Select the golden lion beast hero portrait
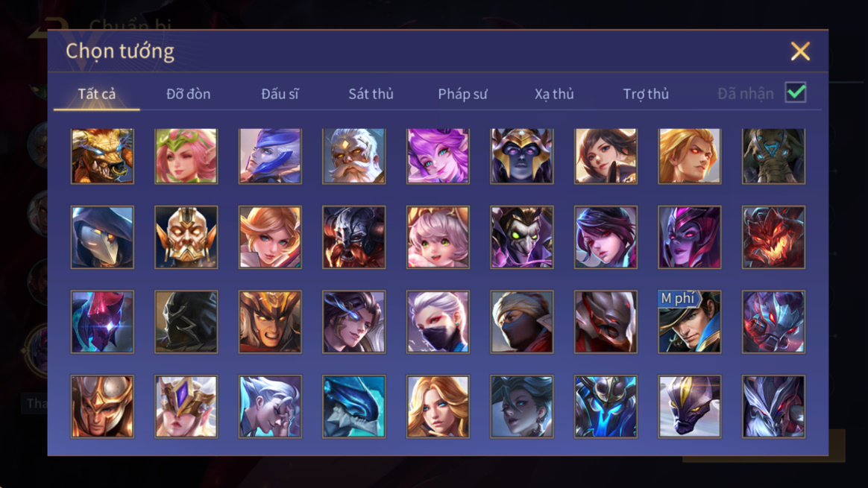Image resolution: width=868 pixels, height=488 pixels. [x=102, y=156]
